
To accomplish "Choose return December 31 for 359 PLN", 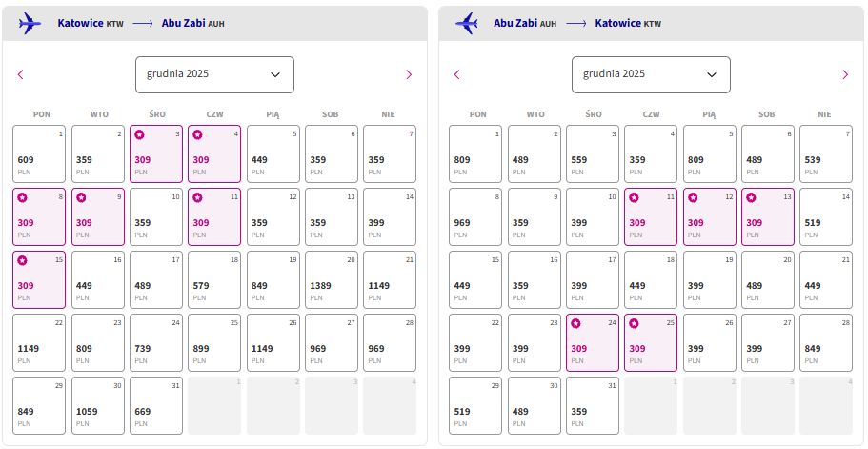I will click(593, 406).
